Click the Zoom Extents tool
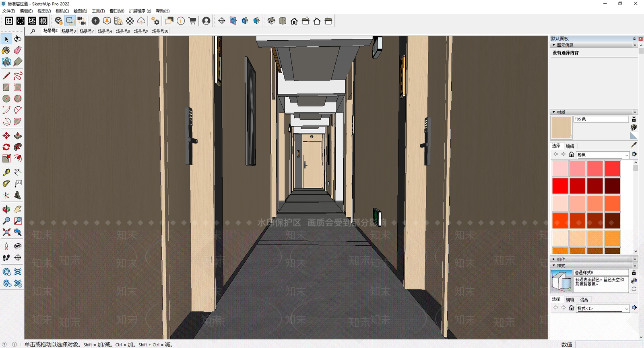 [6, 232]
